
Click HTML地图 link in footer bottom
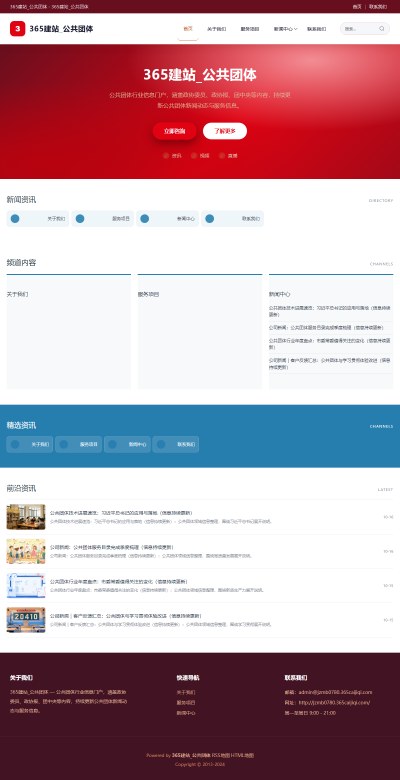tap(242, 755)
